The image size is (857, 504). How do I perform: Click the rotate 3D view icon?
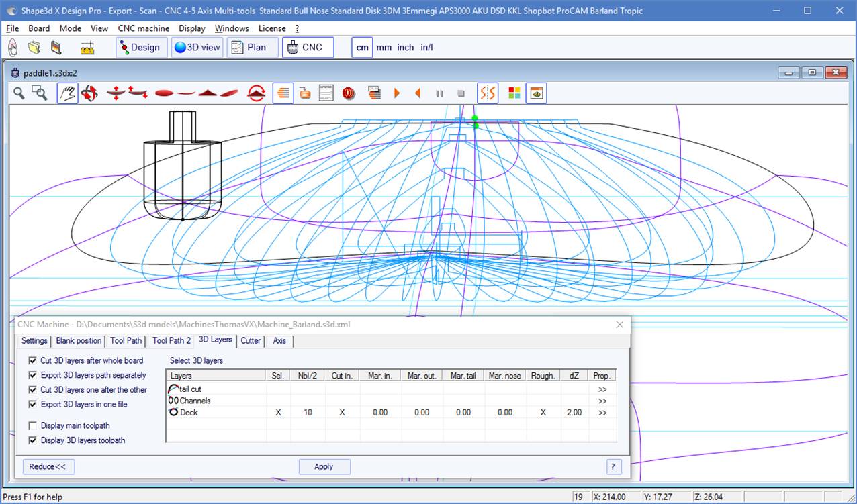tap(89, 93)
